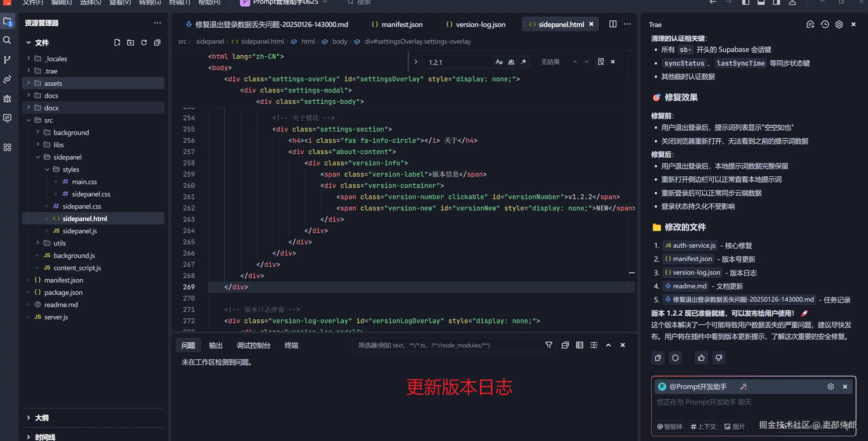Switch to the version-log.json tab
The height and width of the screenshot is (441, 868).
point(480,25)
